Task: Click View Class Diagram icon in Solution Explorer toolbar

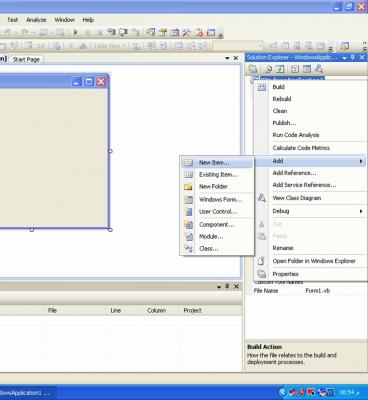Action: pyautogui.click(x=319, y=69)
